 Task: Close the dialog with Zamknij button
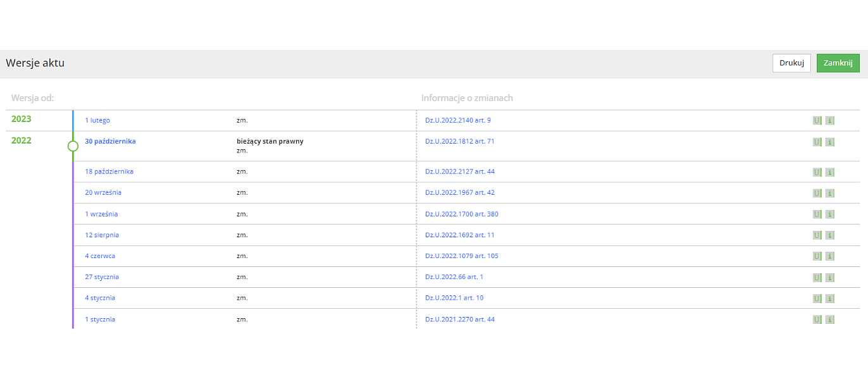tap(838, 63)
